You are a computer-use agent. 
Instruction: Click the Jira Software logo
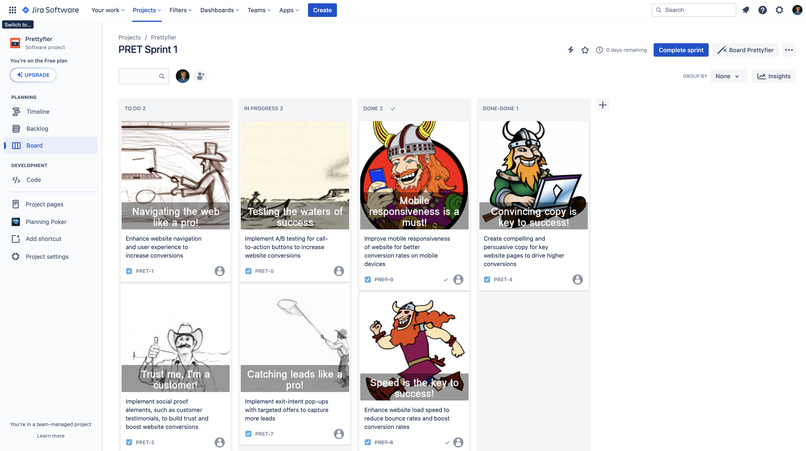[50, 10]
